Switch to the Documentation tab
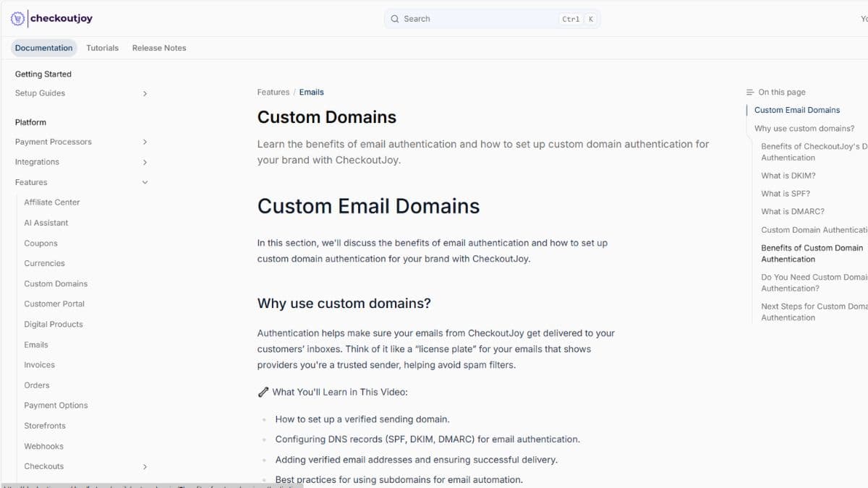This screenshot has height=488, width=868. [43, 48]
